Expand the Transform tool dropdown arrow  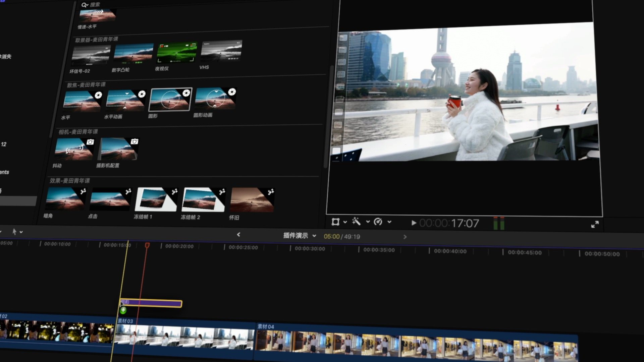click(x=345, y=222)
